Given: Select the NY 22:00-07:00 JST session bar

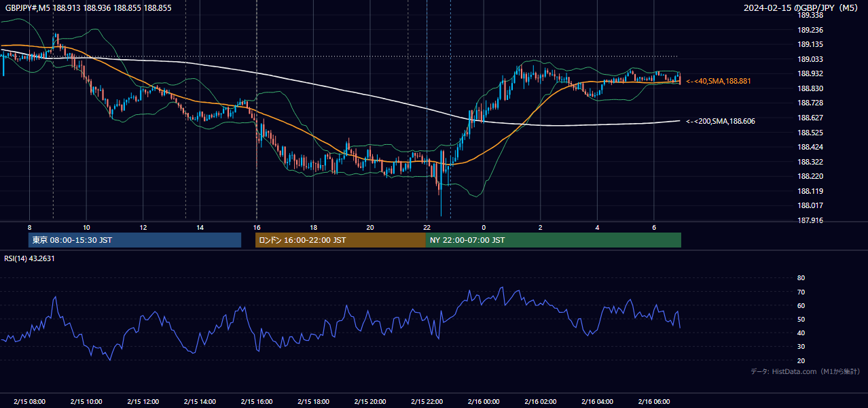Looking at the screenshot, I should tap(554, 240).
